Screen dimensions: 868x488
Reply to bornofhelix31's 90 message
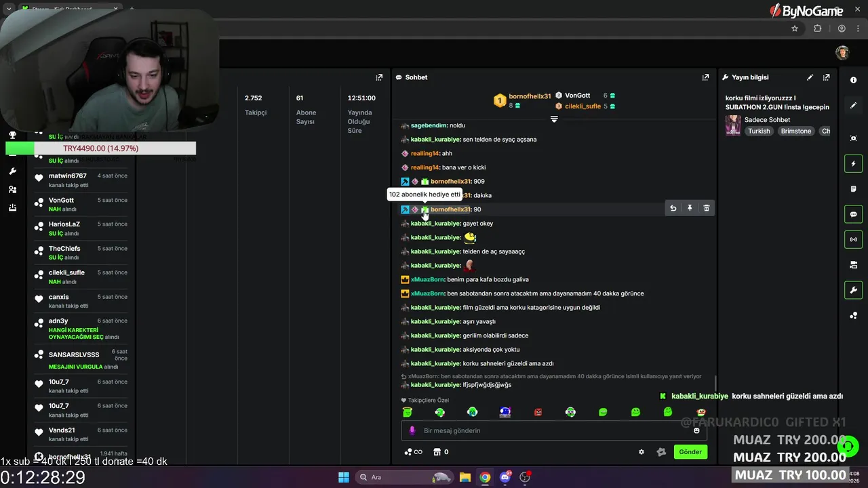(x=673, y=209)
